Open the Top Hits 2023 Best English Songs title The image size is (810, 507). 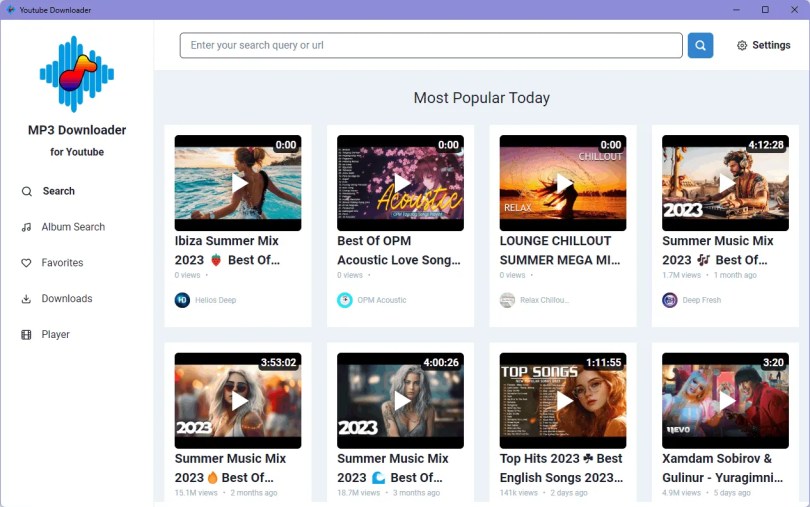point(562,468)
